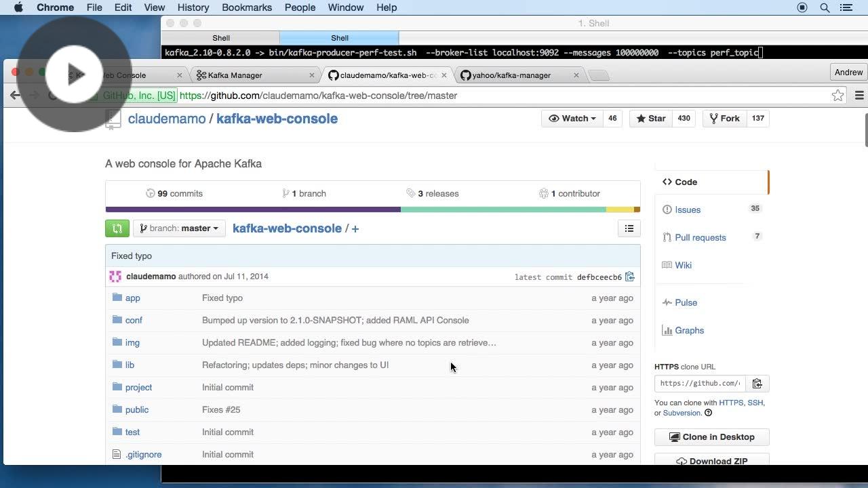This screenshot has width=868, height=488.
Task: Click the Download ZIP button
Action: coord(712,461)
